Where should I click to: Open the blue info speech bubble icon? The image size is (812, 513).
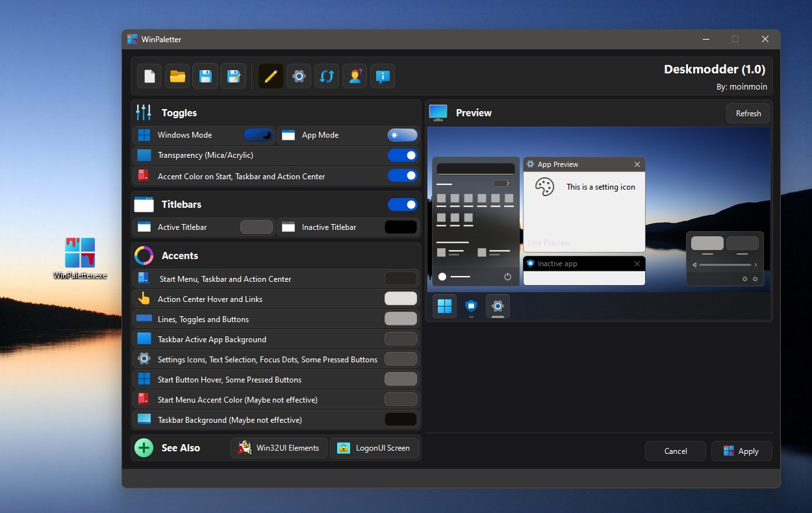click(x=383, y=76)
